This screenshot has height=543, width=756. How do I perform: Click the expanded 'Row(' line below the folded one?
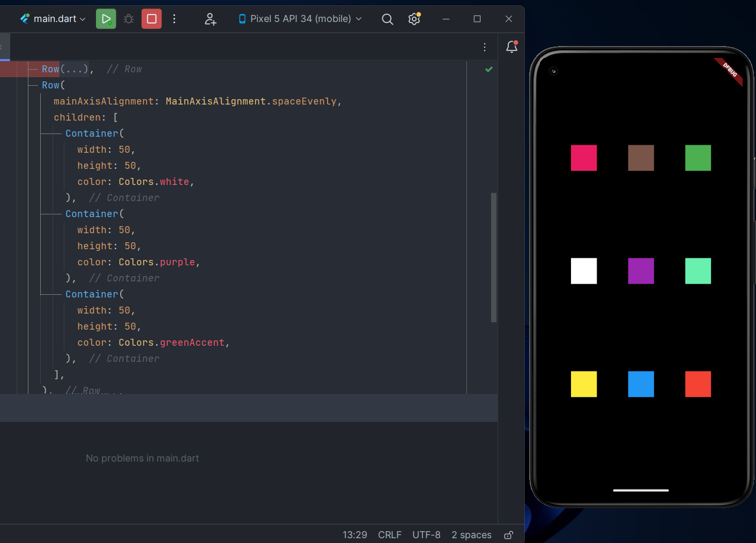click(x=54, y=85)
